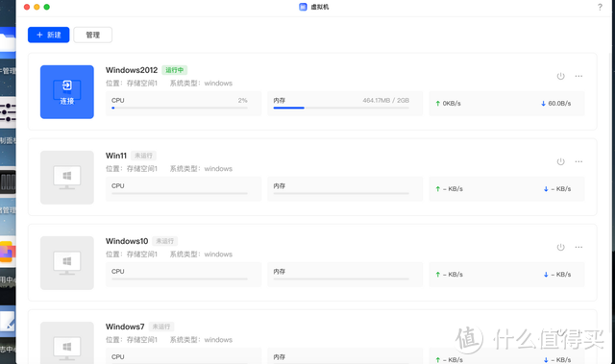Click the 虚拟机 app icon in title bar
Image resolution: width=615 pixels, height=364 pixels.
click(303, 7)
